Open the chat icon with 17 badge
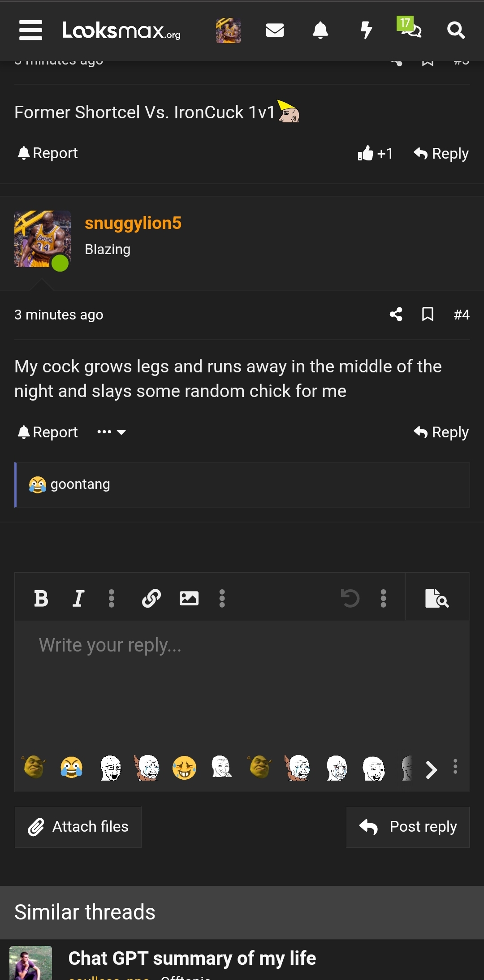484x980 pixels. (x=411, y=32)
